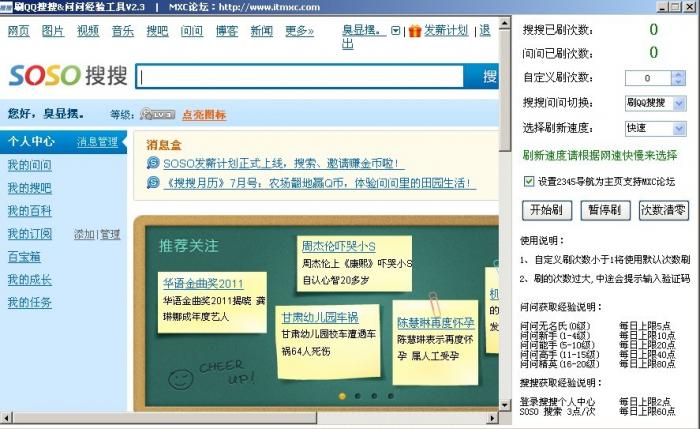Select the third carousel dot
The image size is (700, 429).
[374, 396]
